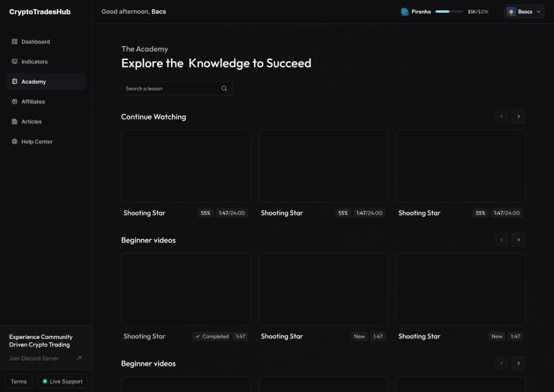Open Help Center via its globe icon
The image size is (554, 392).
14,141
